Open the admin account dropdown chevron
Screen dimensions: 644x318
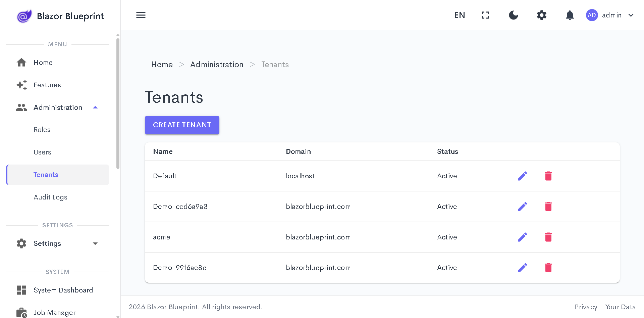pyautogui.click(x=631, y=15)
